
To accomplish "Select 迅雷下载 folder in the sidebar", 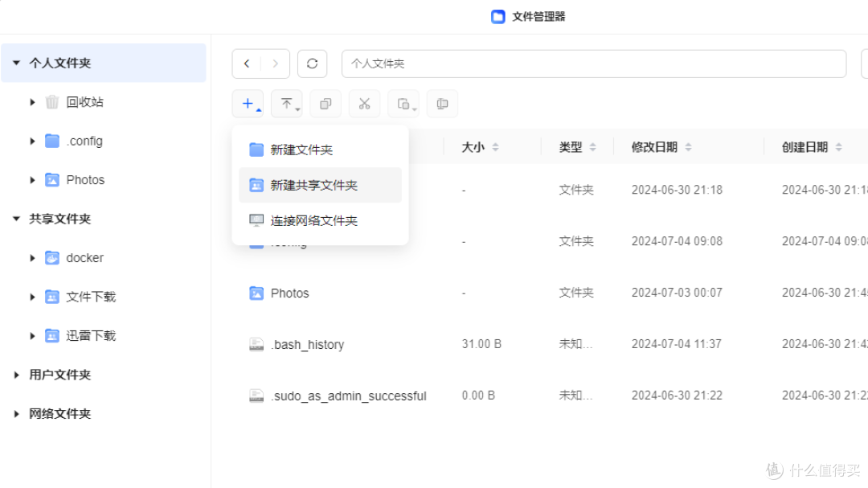I will point(90,336).
